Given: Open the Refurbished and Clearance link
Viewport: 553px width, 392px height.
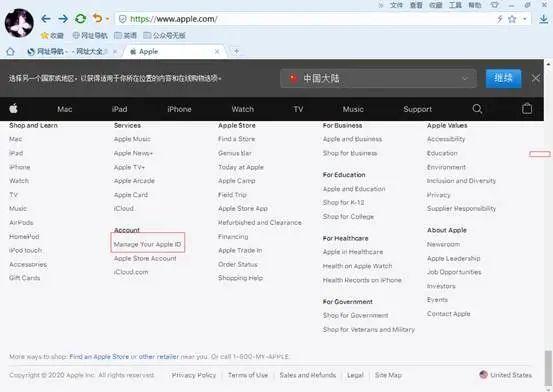Looking at the screenshot, I should (260, 223).
